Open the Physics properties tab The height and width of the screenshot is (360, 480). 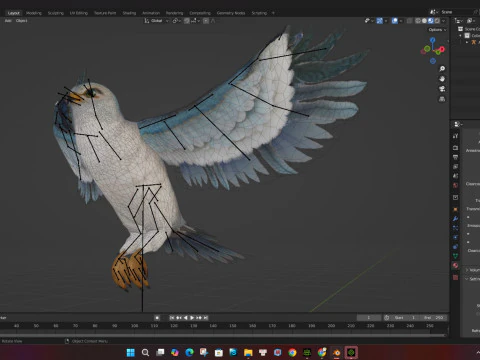(455, 237)
